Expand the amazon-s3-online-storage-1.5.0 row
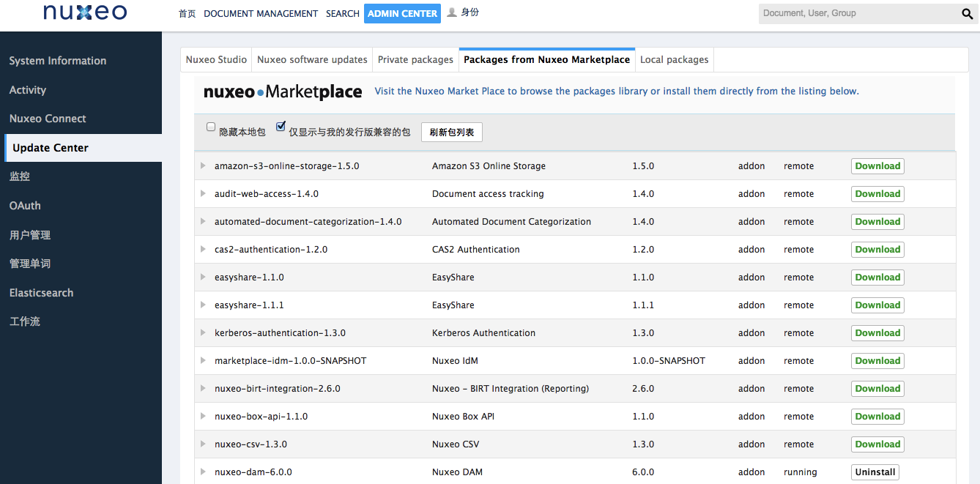The width and height of the screenshot is (980, 484). [x=203, y=166]
